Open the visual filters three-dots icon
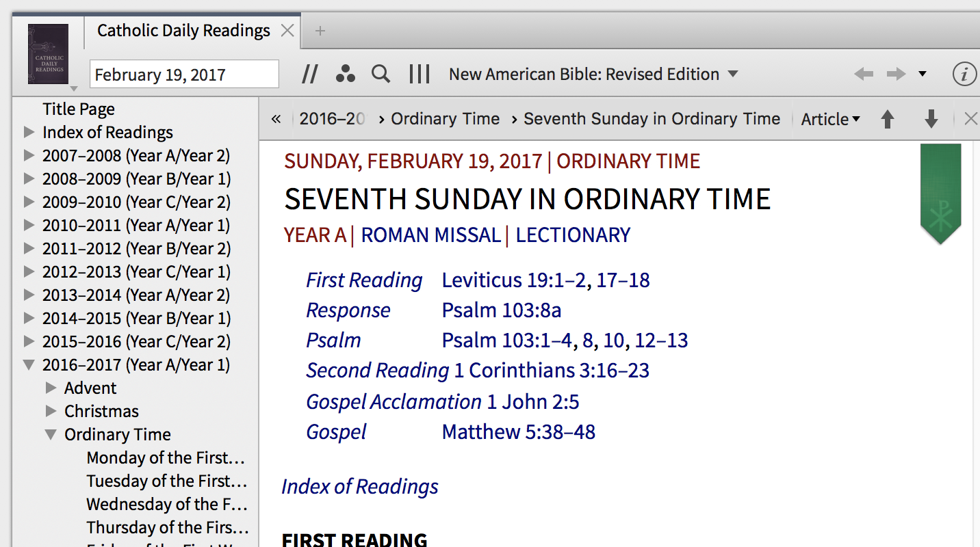980x547 pixels. click(346, 74)
